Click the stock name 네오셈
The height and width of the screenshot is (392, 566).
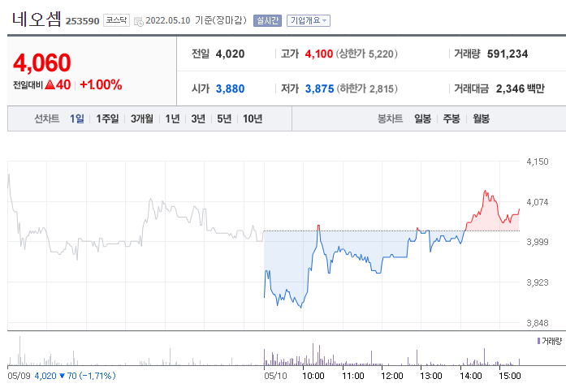pyautogui.click(x=37, y=19)
